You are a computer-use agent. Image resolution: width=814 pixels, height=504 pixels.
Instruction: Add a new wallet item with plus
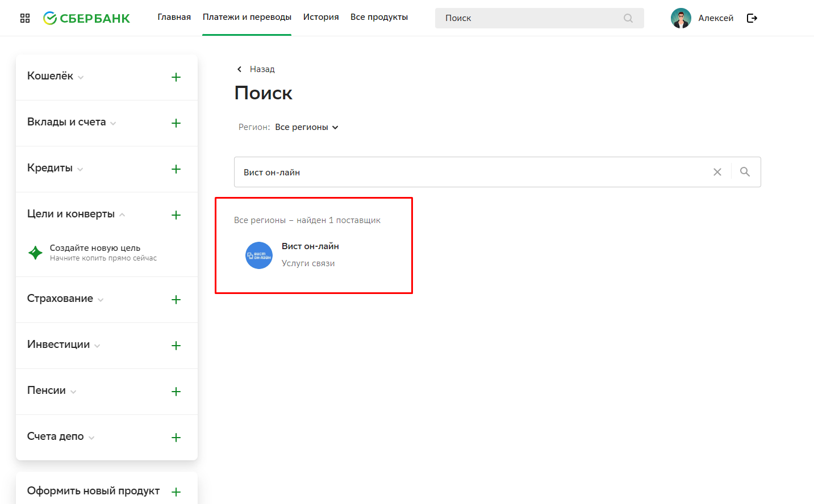pos(176,77)
